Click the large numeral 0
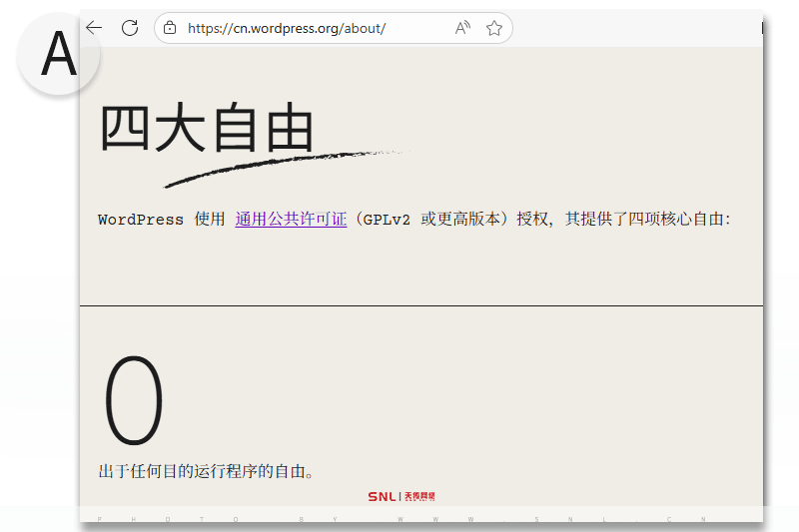This screenshot has height=532, width=799. pyautogui.click(x=134, y=402)
